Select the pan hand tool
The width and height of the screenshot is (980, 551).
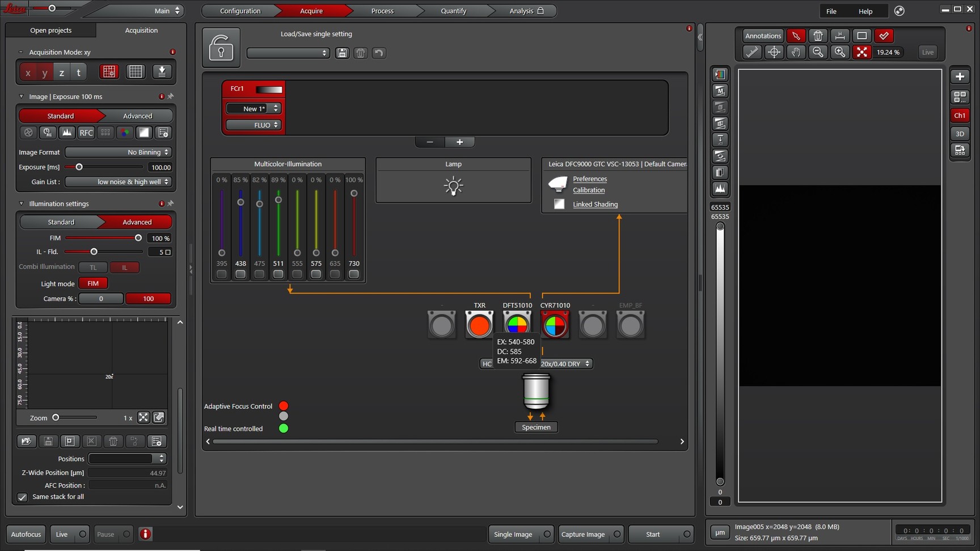click(796, 52)
